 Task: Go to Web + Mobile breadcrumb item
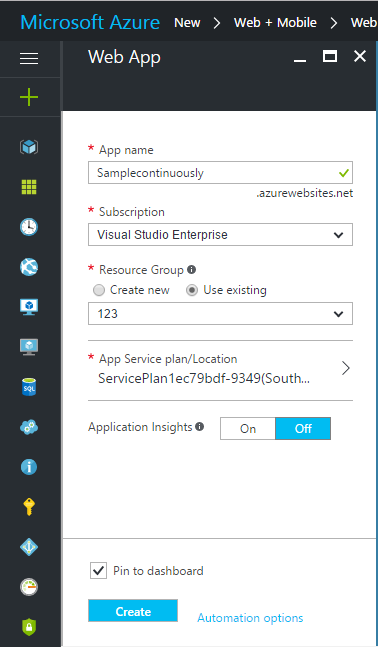[275, 22]
